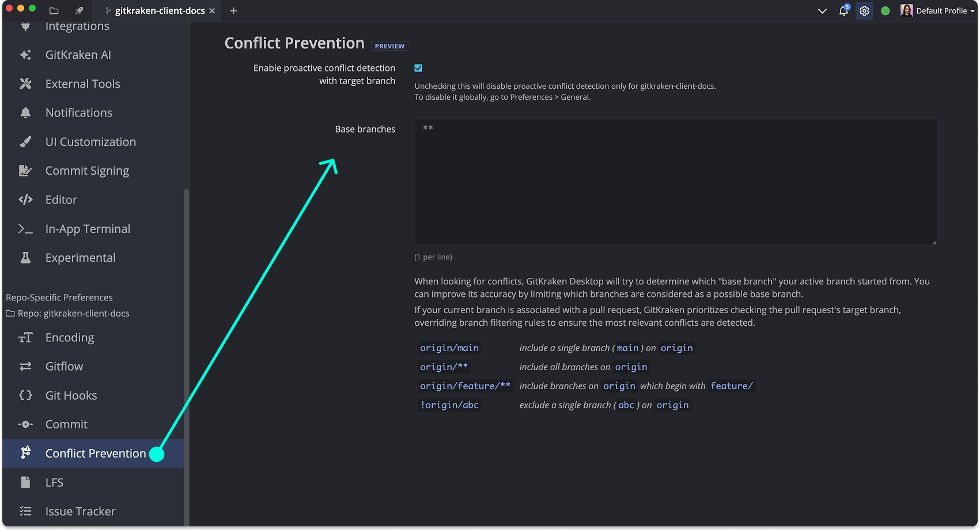Select the Experimental flask icon
980x531 pixels.
(25, 257)
